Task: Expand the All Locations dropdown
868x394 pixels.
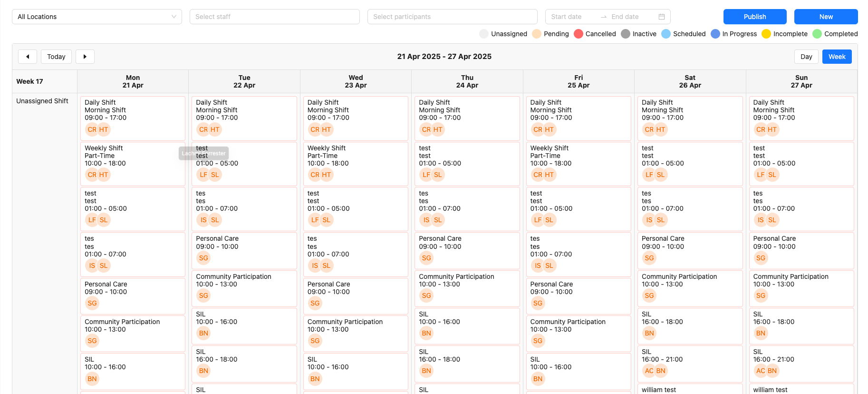Action: [x=97, y=17]
